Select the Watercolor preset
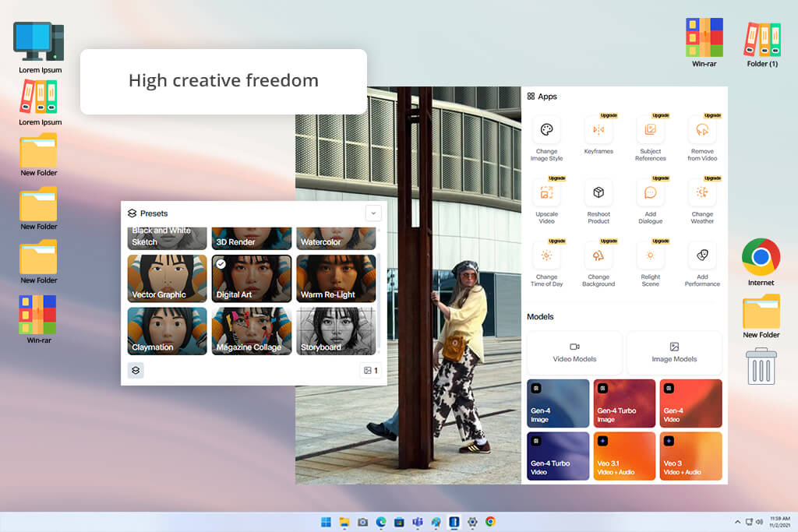798x532 pixels. pos(336,238)
